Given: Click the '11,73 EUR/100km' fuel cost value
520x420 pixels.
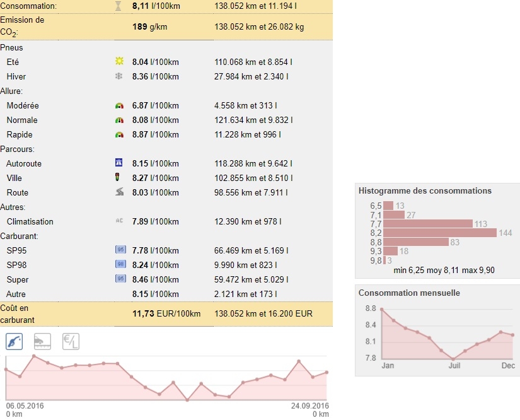Looking at the screenshot, I should [166, 313].
